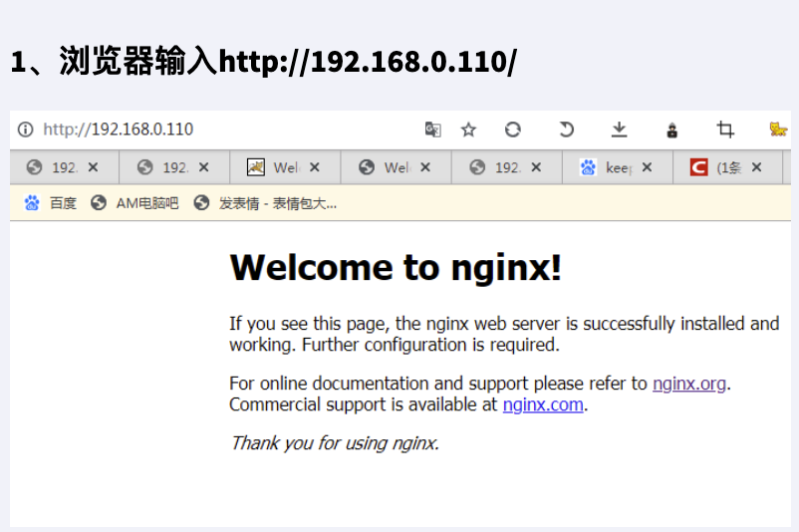The width and height of the screenshot is (799, 532).
Task: Click the Welcome to nginx! heading
Action: [x=396, y=267]
